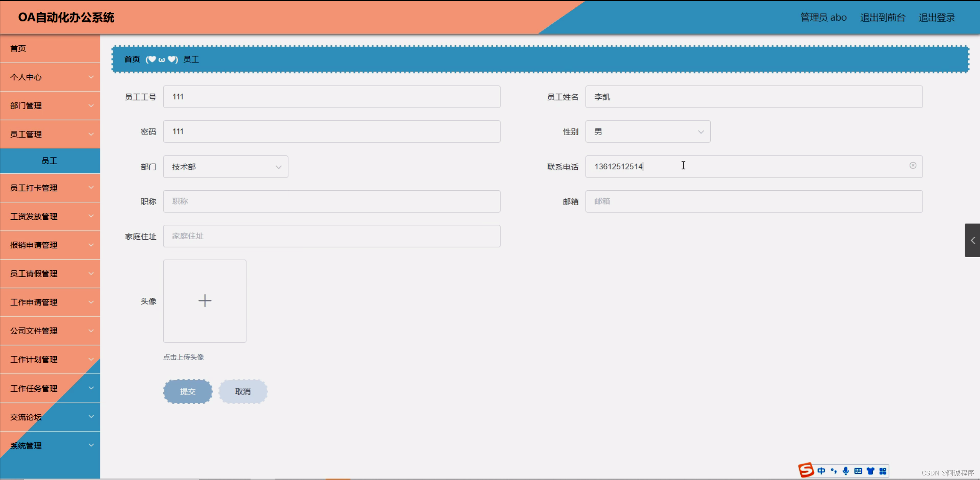Open the Sogou soft keyboard icon
This screenshot has height=480, width=980.
click(x=858, y=471)
